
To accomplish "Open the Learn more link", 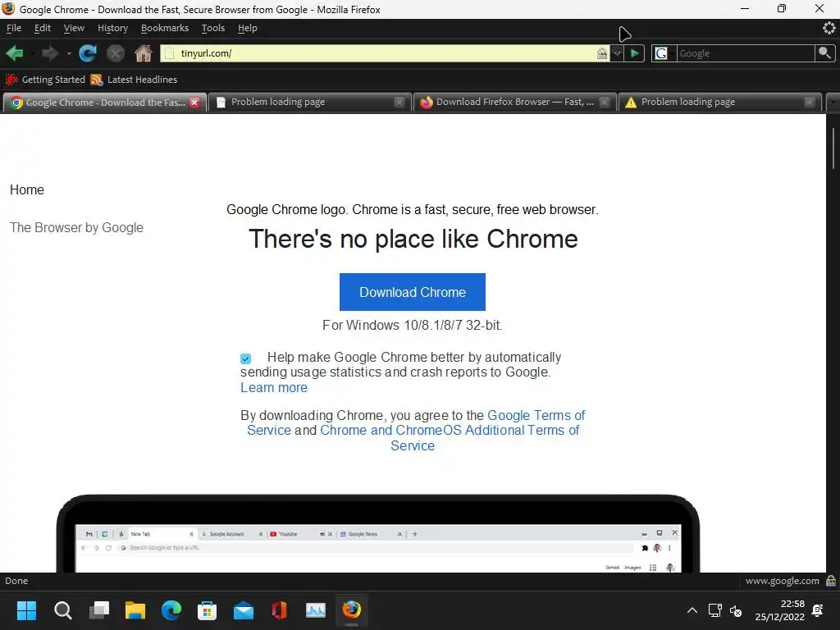I will [x=274, y=387].
